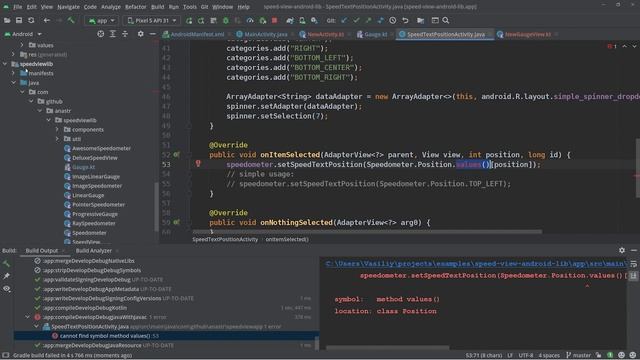Toggle read-only lock in status bar
The image size is (640, 360).
coord(599,355)
